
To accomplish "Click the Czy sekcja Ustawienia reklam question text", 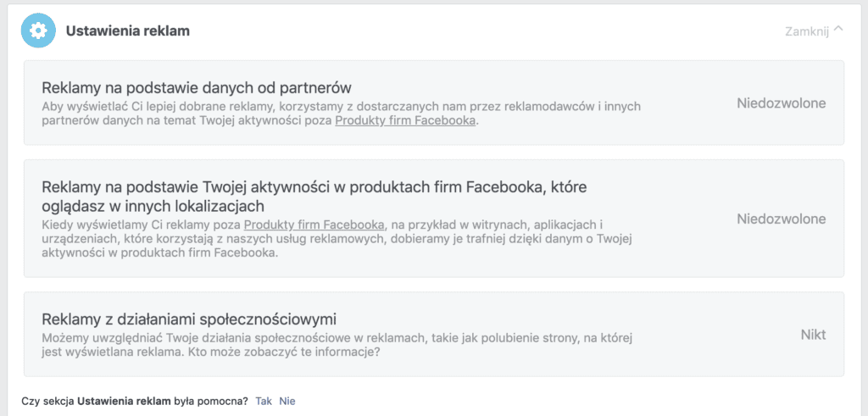I will tap(135, 401).
